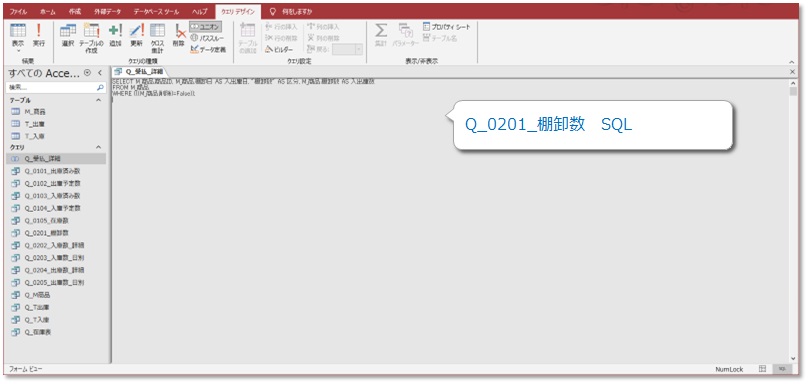Click the テーブルの追加 add tables icon
Image resolution: width=808 pixels, height=384 pixels.
[x=248, y=38]
